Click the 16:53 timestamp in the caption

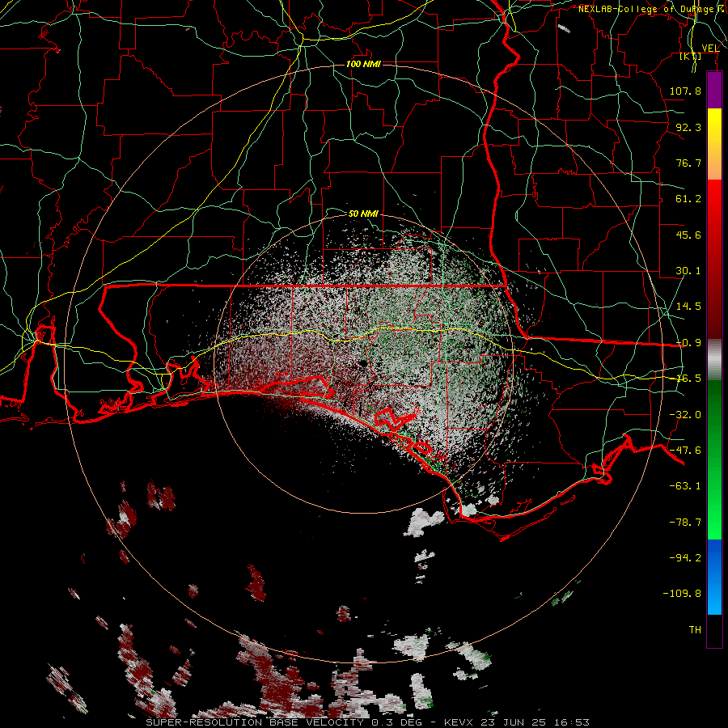pos(573,722)
